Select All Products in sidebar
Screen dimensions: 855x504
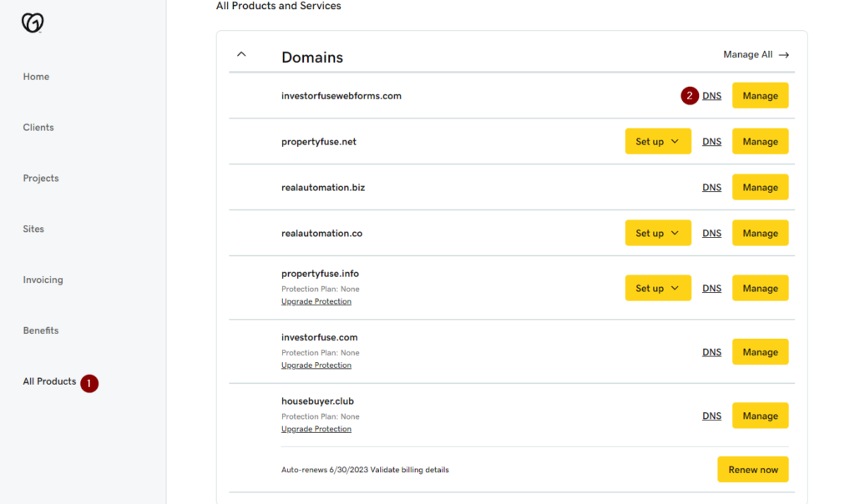point(49,381)
